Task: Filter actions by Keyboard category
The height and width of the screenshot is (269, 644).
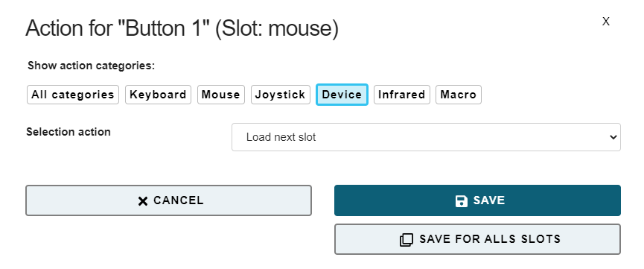Action: click(x=158, y=95)
